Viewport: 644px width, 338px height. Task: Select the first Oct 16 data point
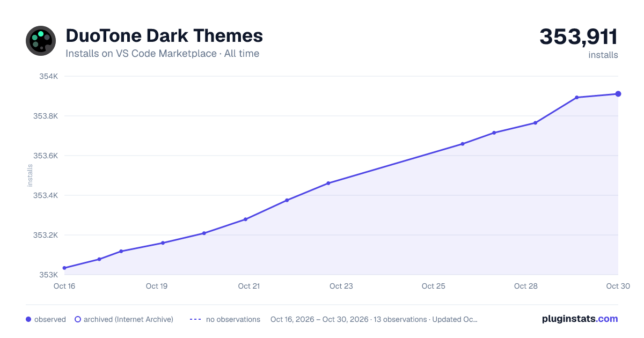(64, 268)
